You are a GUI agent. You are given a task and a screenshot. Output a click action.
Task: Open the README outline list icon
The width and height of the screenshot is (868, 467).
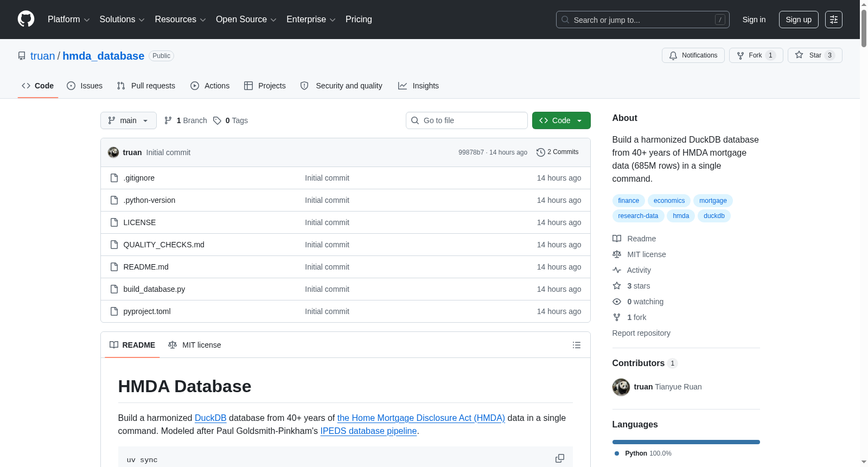tap(577, 345)
